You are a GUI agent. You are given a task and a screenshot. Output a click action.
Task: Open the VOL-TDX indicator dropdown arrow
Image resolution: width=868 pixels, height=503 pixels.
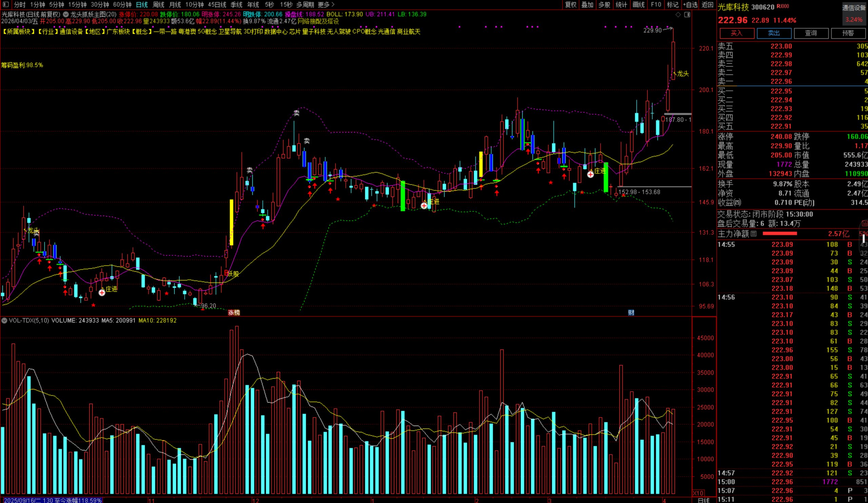click(x=4, y=321)
